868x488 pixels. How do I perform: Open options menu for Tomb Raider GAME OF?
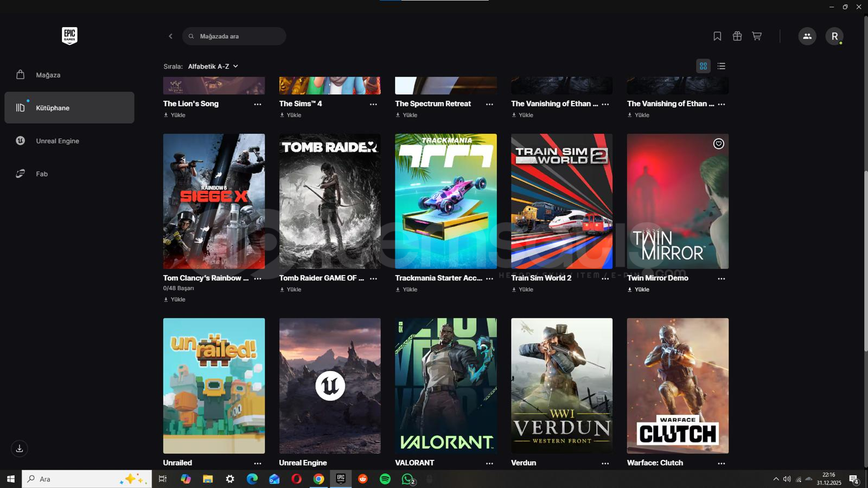373,279
